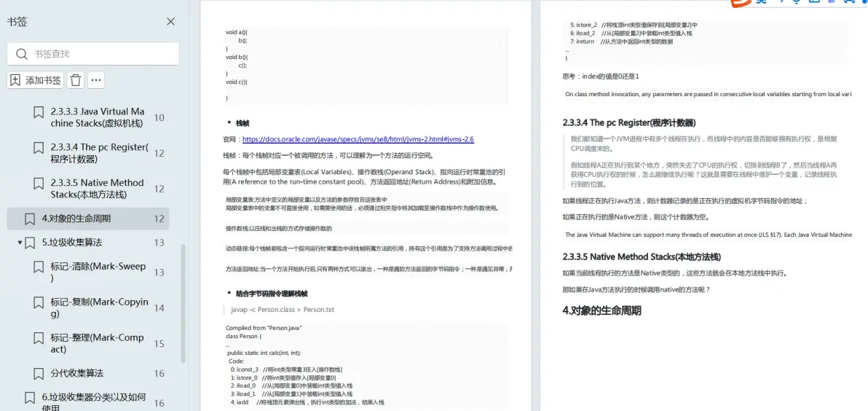Click bookmark icon beside 2.3.3.3 Java Virtual Machine Stacks
This screenshot has height=411, width=868.
click(38, 112)
